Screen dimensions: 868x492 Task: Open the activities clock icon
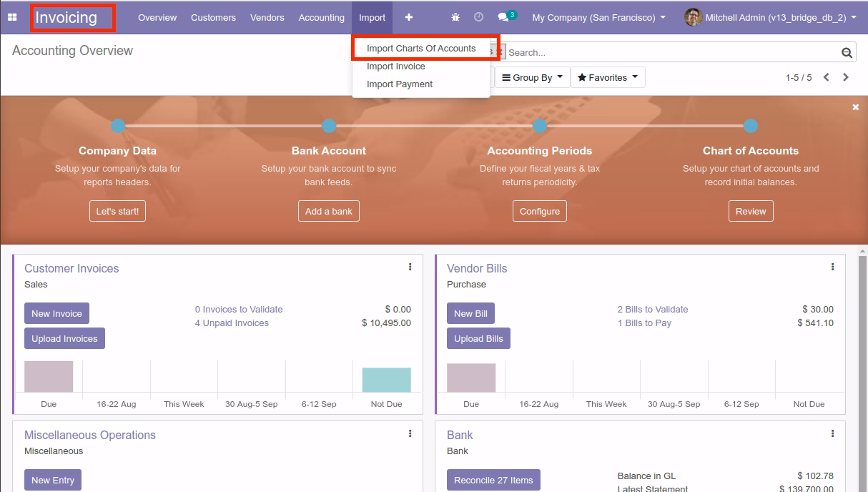[x=479, y=17]
